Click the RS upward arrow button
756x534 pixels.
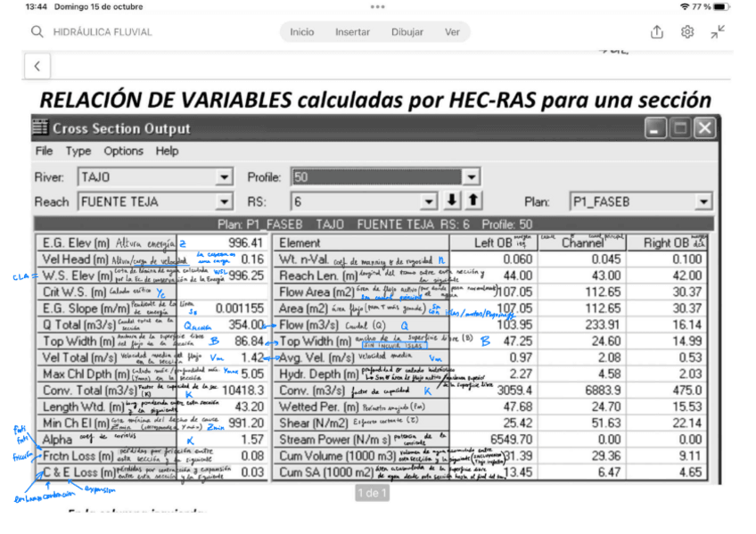[x=473, y=201]
